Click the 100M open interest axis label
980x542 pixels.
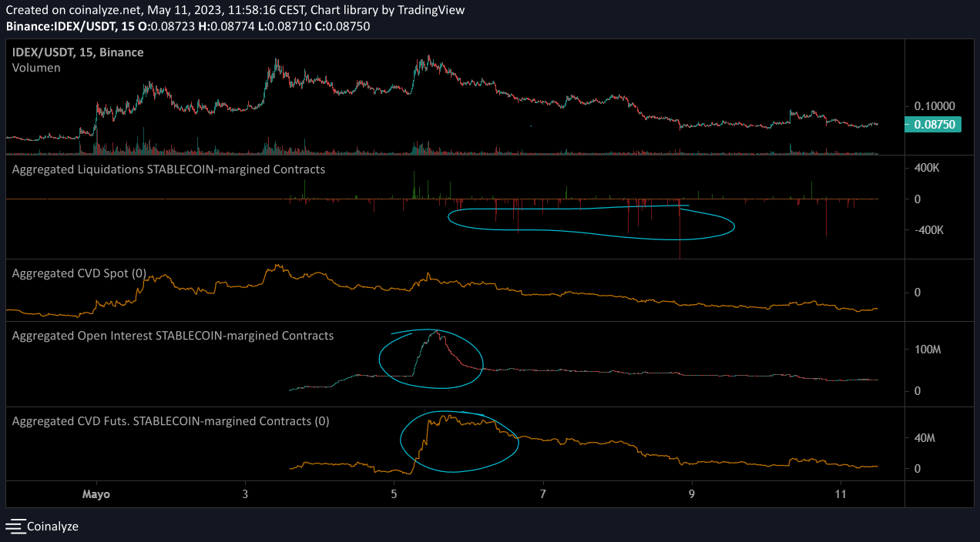928,350
